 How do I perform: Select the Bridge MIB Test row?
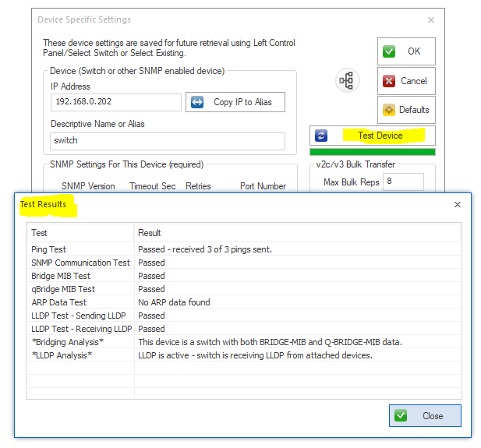244,276
